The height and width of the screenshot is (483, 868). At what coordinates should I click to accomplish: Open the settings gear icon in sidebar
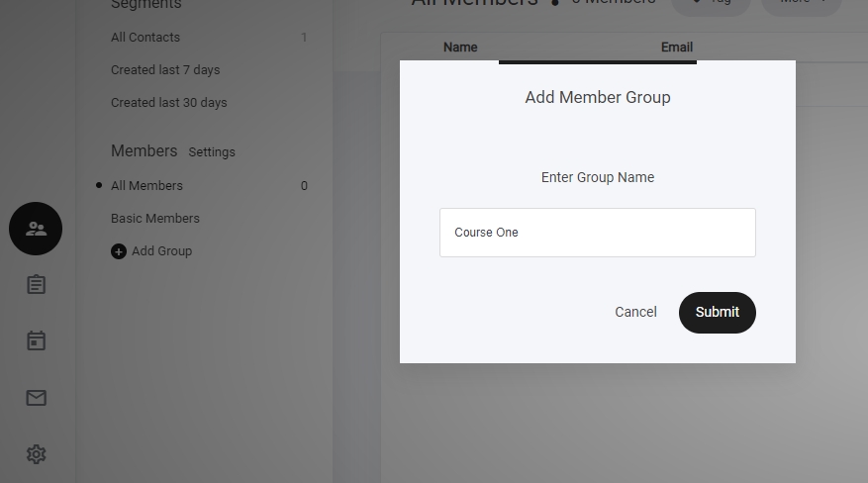click(36, 454)
